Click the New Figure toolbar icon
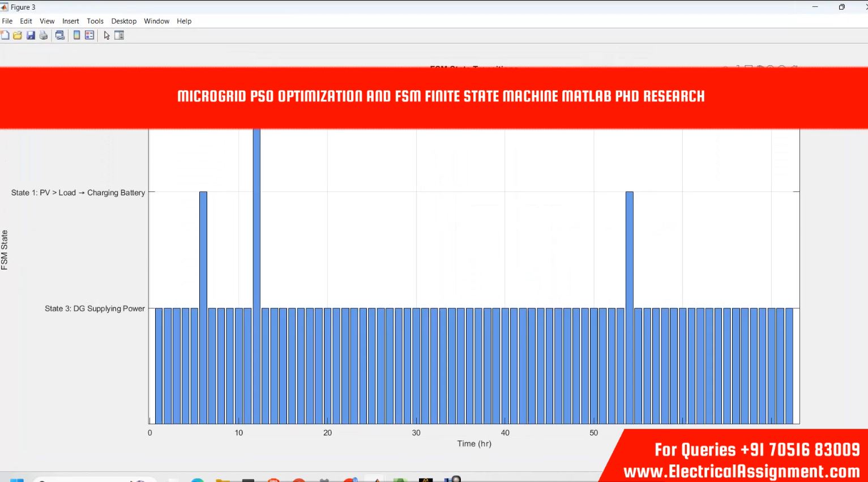Image resolution: width=868 pixels, height=482 pixels. (x=5, y=35)
